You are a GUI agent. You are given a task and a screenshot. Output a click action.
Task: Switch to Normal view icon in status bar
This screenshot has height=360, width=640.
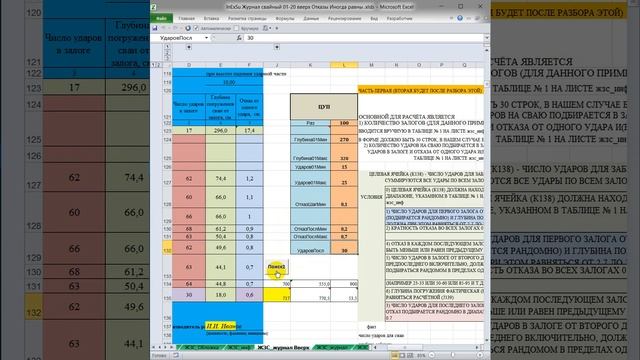[x=395, y=356]
